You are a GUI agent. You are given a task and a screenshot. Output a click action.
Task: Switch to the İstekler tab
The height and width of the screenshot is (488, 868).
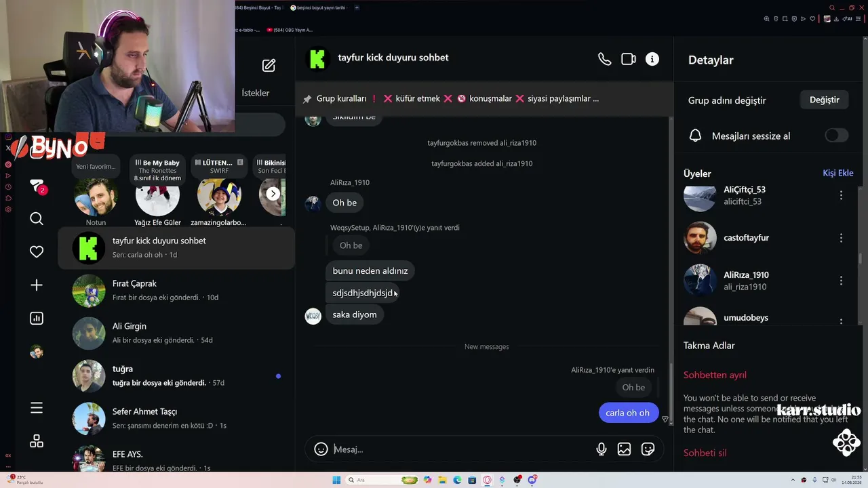tap(256, 93)
